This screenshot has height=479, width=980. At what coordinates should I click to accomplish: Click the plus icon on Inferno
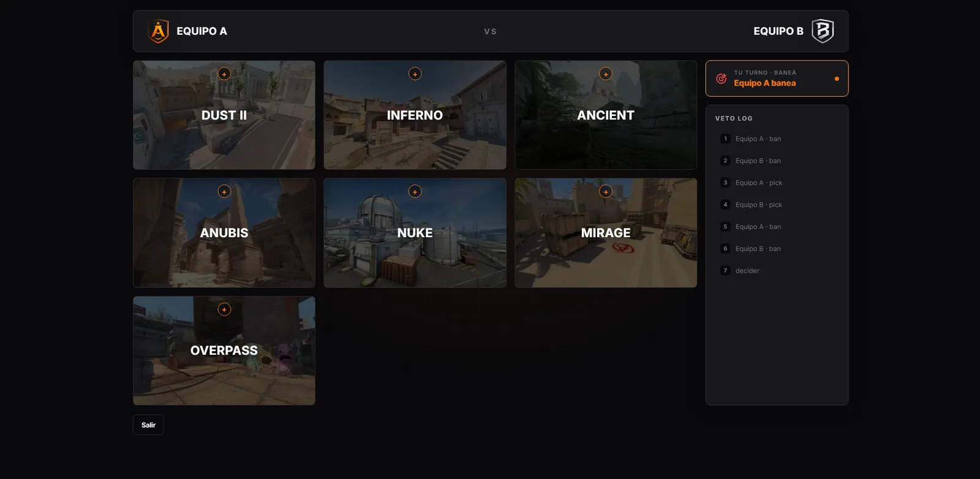415,74
